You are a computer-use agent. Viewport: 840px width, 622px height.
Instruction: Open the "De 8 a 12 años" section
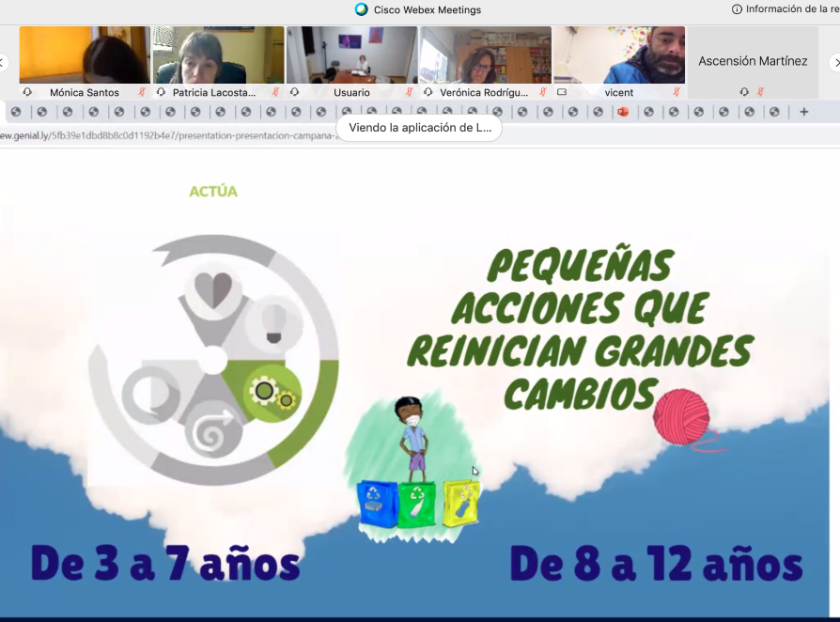[656, 564]
